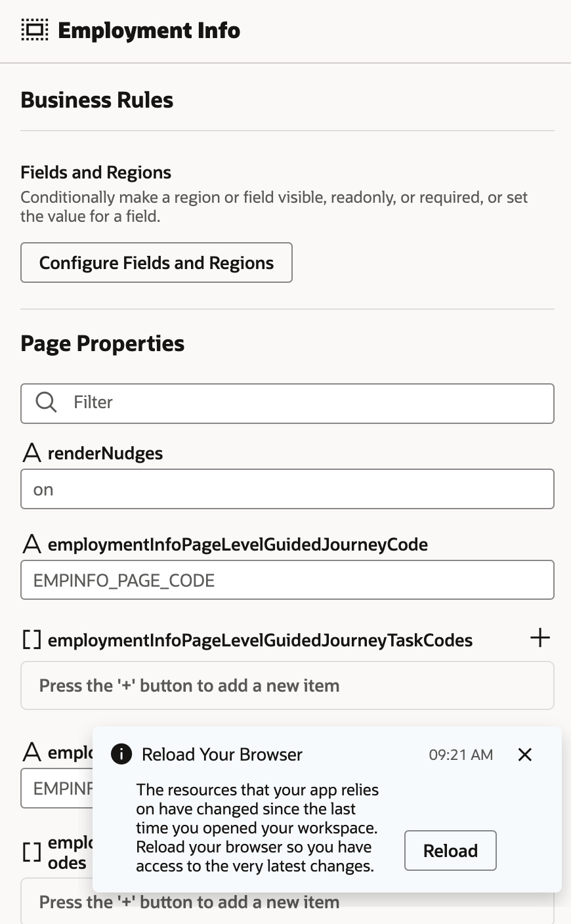Click the Reload Your Browser notification title
Screen dimensions: 571x924
[x=222, y=755]
